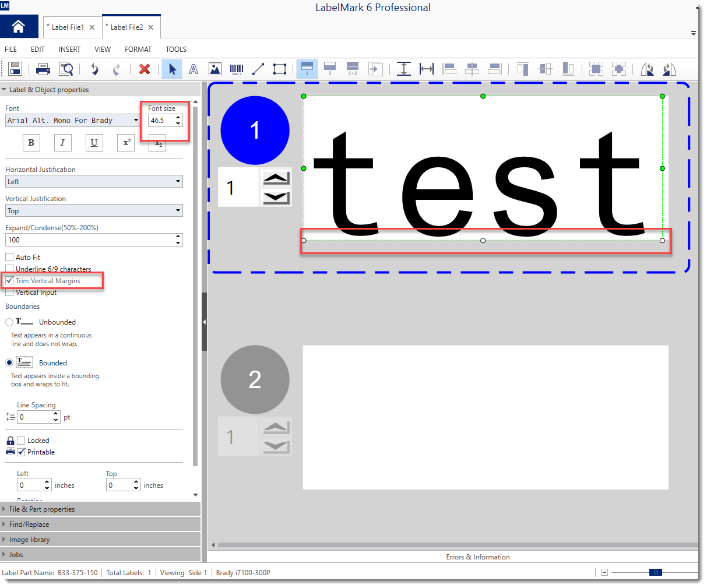This screenshot has height=588, width=707.
Task: Click the Home icon button
Action: pyautogui.click(x=19, y=27)
